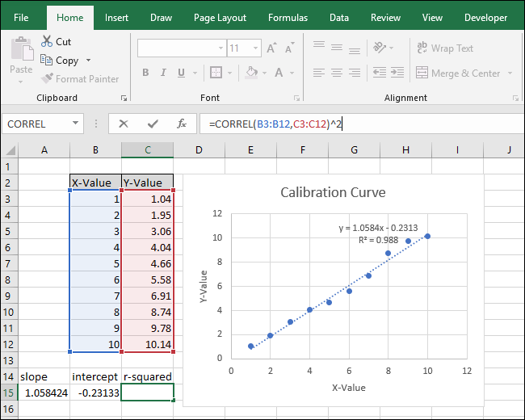Image resolution: width=525 pixels, height=420 pixels.
Task: Switch to the Page Layout tab
Action: [220, 17]
